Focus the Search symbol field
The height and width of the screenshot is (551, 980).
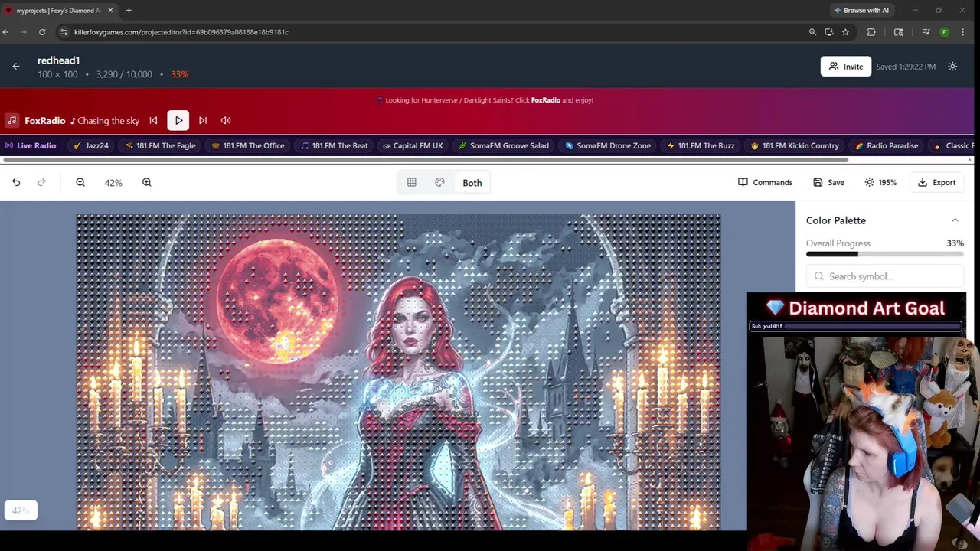885,276
